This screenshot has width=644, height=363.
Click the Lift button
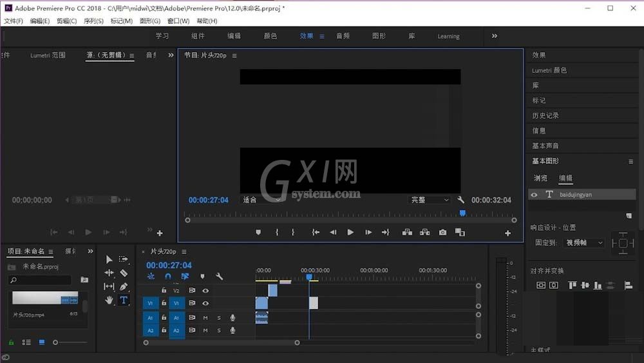coord(407,233)
